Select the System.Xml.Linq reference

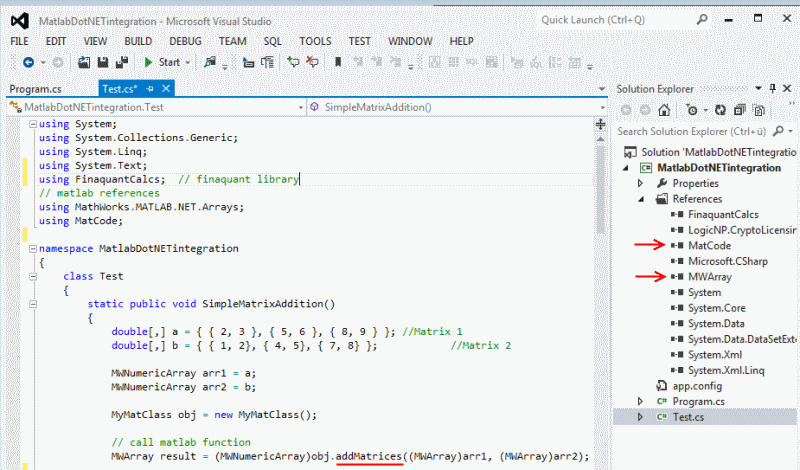726,370
